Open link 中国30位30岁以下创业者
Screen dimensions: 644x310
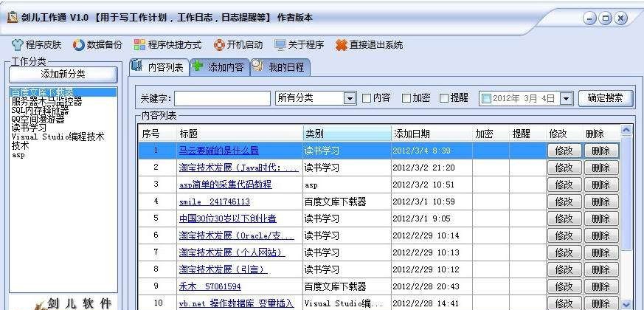click(x=227, y=218)
